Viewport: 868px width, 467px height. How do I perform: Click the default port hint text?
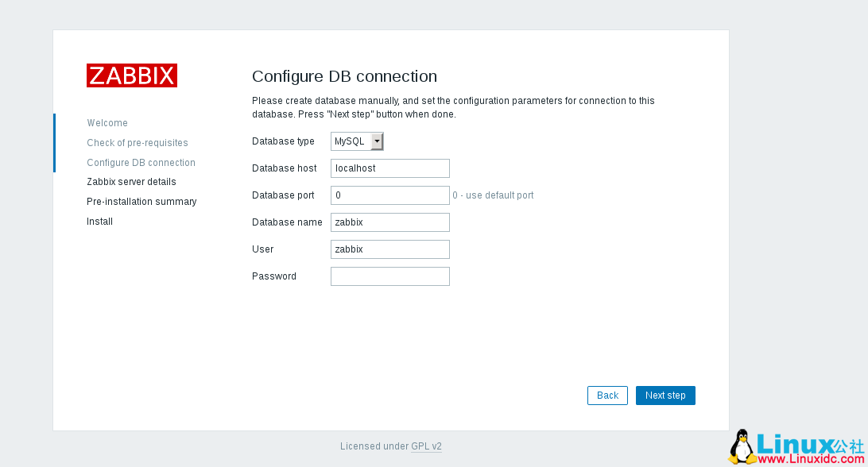(x=493, y=195)
